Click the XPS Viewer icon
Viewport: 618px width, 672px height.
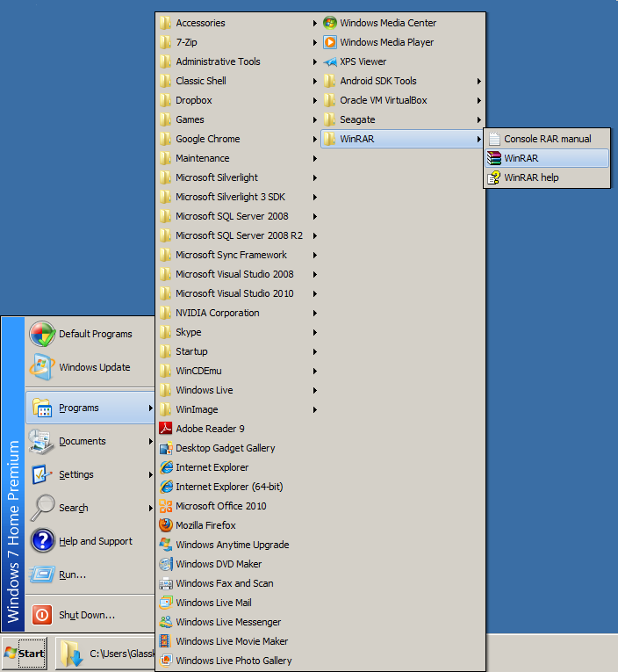coord(330,61)
